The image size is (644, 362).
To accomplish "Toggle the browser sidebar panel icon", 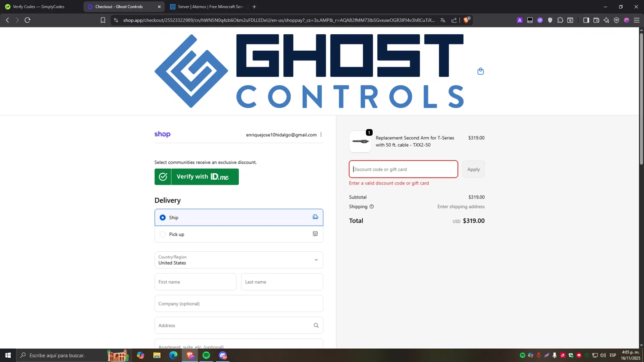I will (586, 20).
